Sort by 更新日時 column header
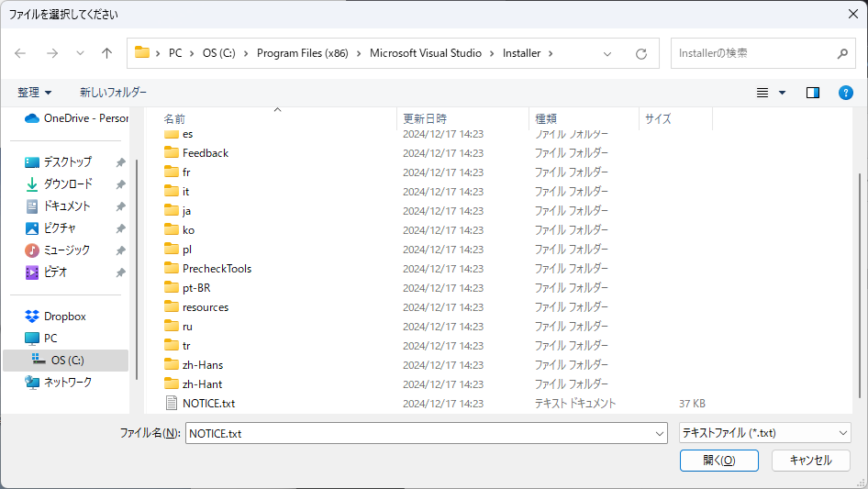 point(425,118)
